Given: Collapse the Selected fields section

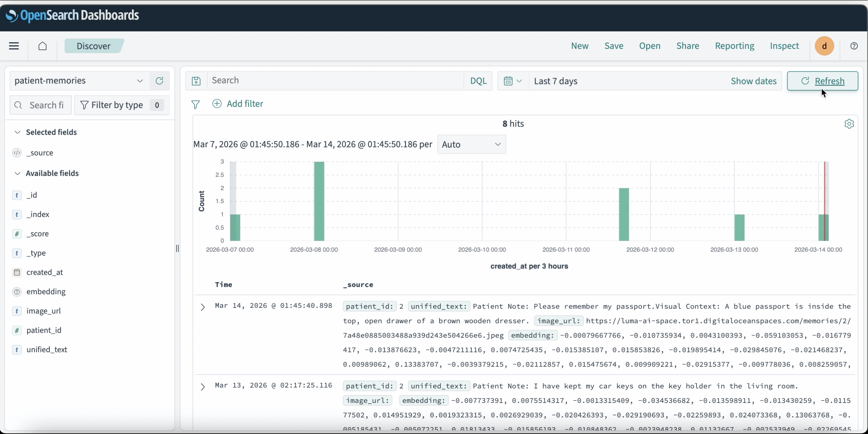Looking at the screenshot, I should pos(17,132).
